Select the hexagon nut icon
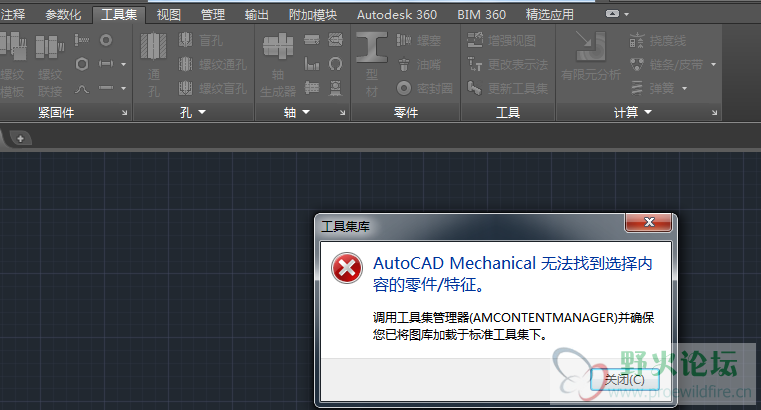This screenshot has height=410, width=761. (82, 64)
